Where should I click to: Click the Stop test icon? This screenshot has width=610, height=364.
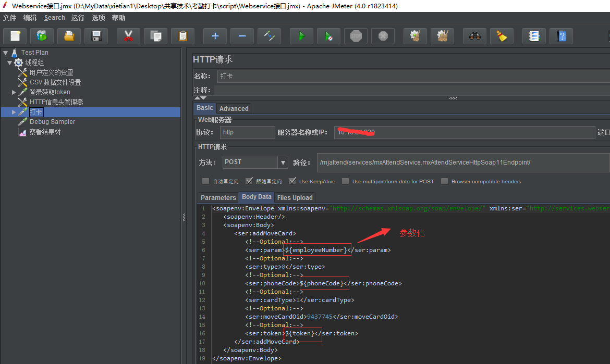pos(356,36)
